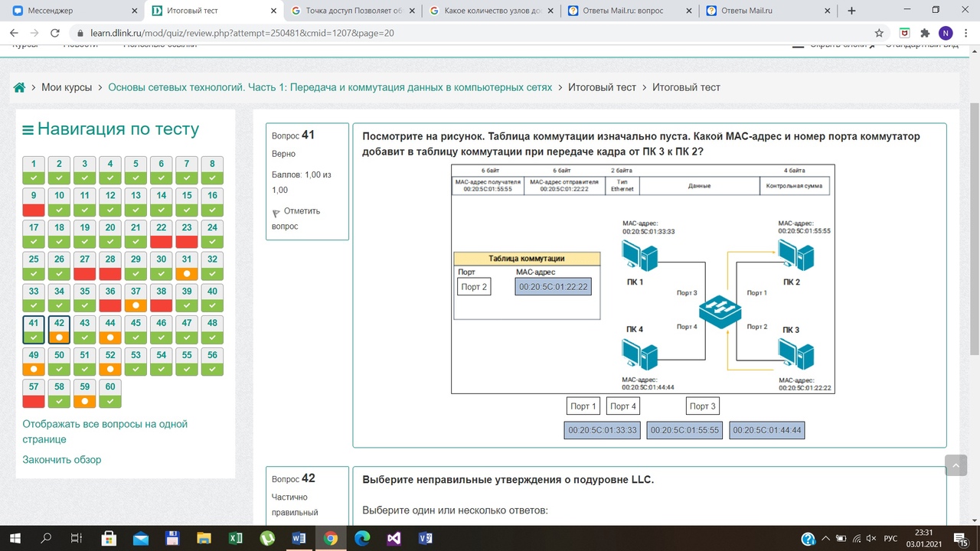This screenshot has height=551, width=980.
Task: Open Task View in taskbar
Action: point(77,538)
